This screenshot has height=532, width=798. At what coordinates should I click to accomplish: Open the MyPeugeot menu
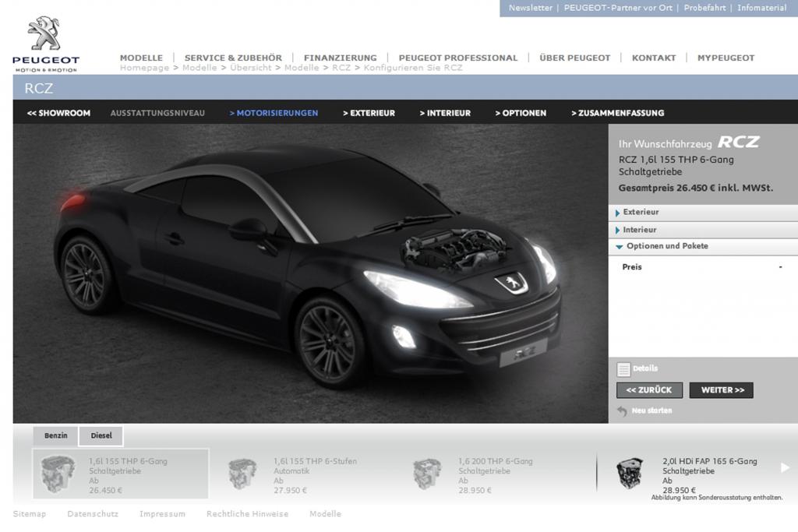click(726, 58)
